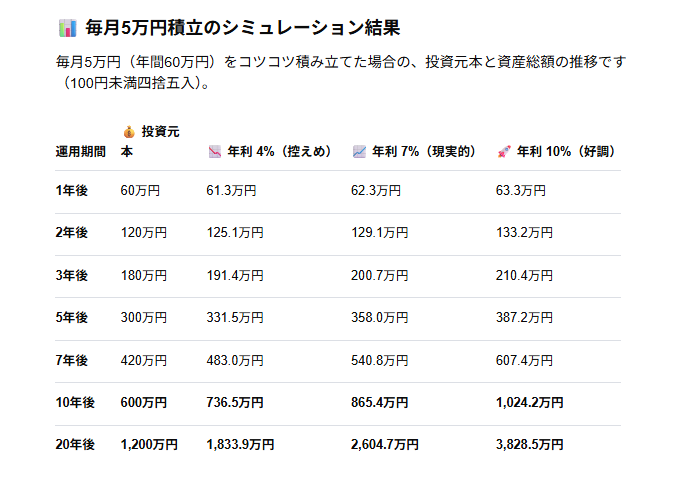The width and height of the screenshot is (688, 479).
Task: Select the 20年後 row label
Action: pyautogui.click(x=75, y=445)
